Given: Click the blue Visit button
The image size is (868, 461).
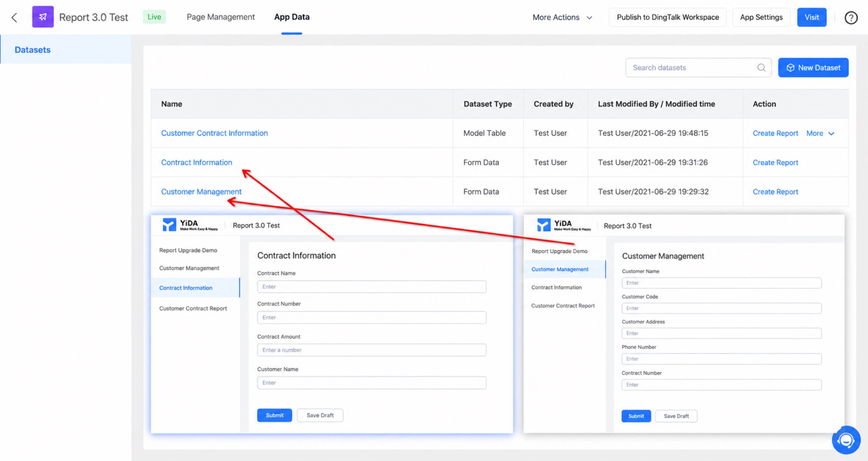Looking at the screenshot, I should coord(811,17).
